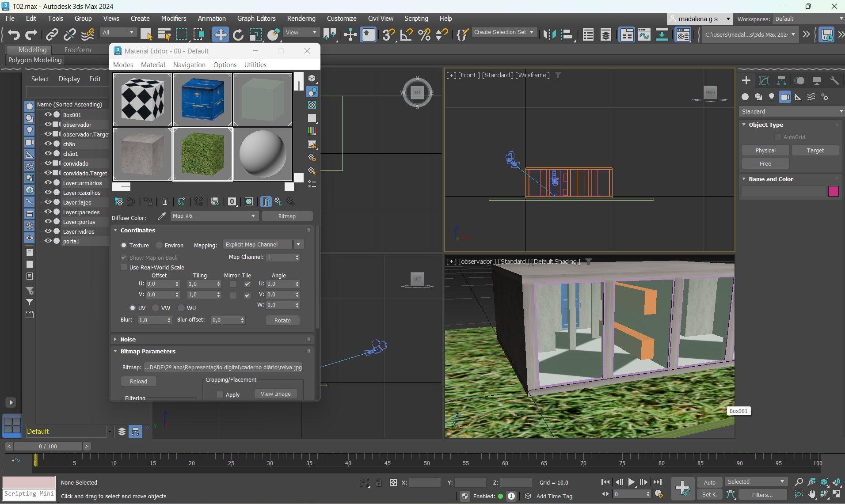
Task: Enable Use Real-World Scale checkbox
Action: [x=124, y=267]
